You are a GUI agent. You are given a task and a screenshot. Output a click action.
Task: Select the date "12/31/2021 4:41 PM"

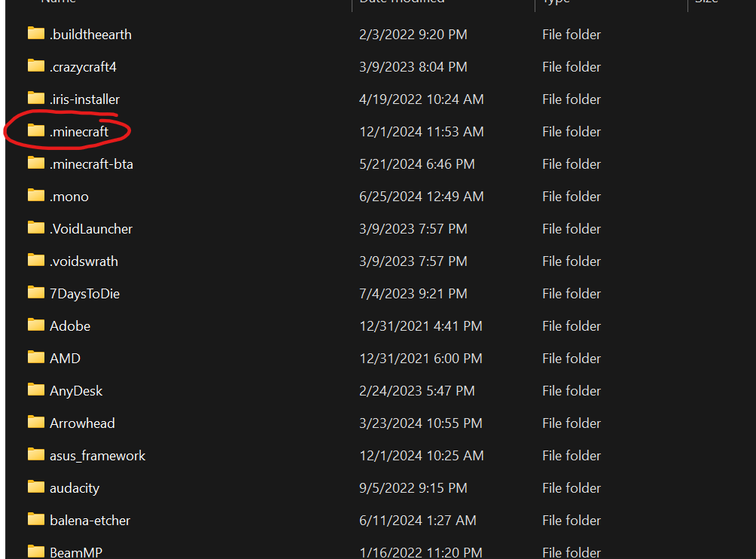coord(421,326)
